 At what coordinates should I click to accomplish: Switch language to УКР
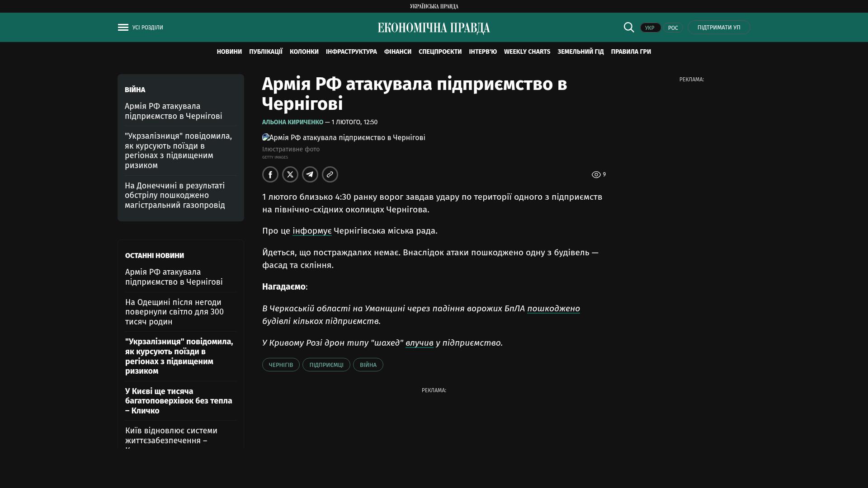pos(650,28)
